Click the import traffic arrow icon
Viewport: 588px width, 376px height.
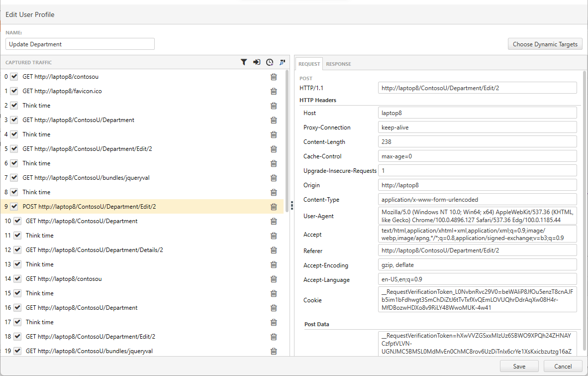click(257, 62)
